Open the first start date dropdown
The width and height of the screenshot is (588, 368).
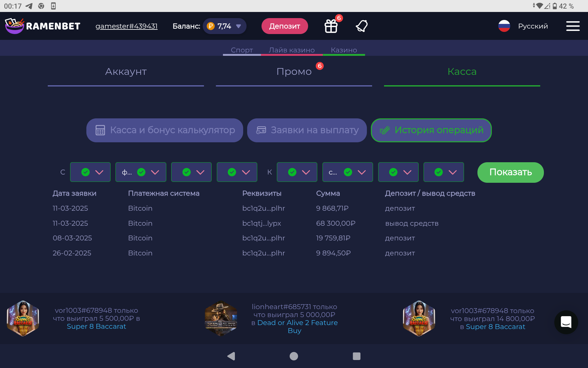[90, 172]
